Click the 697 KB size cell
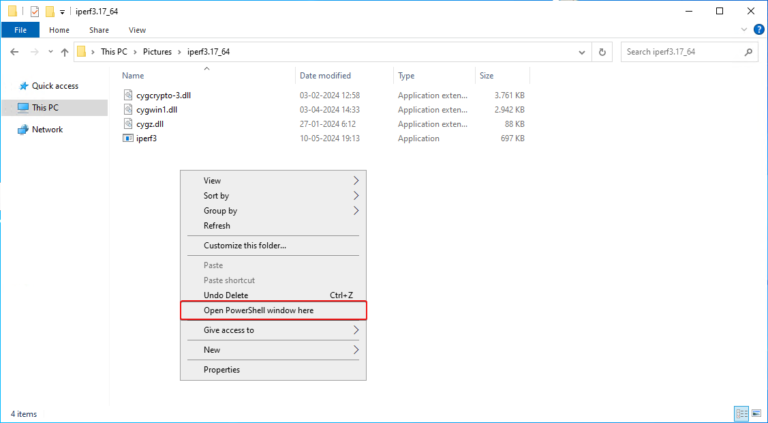Screen dimensions: 768x423 point(513,139)
